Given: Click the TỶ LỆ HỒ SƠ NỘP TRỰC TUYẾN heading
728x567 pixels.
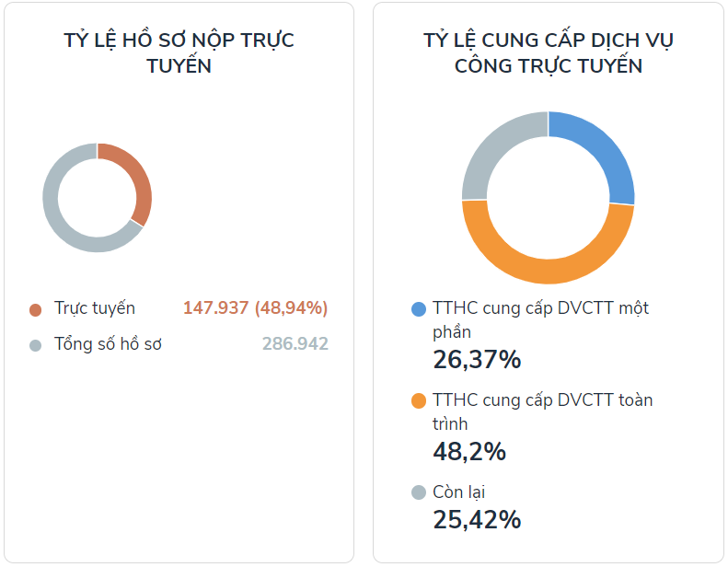Looking at the screenshot, I should point(179,53).
